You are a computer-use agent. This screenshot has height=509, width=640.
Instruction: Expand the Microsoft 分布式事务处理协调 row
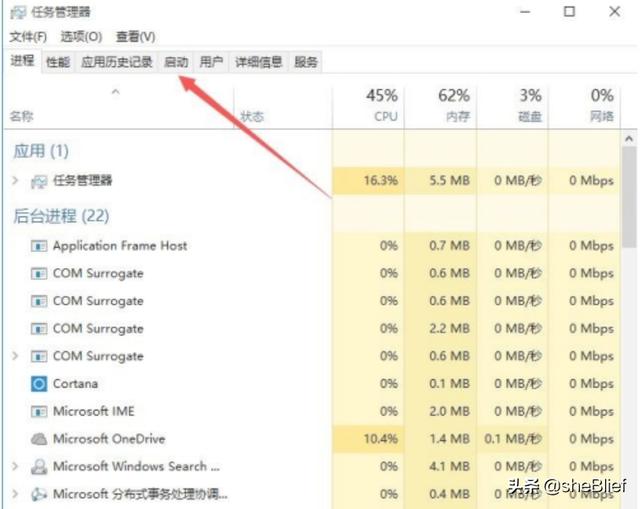point(15,493)
